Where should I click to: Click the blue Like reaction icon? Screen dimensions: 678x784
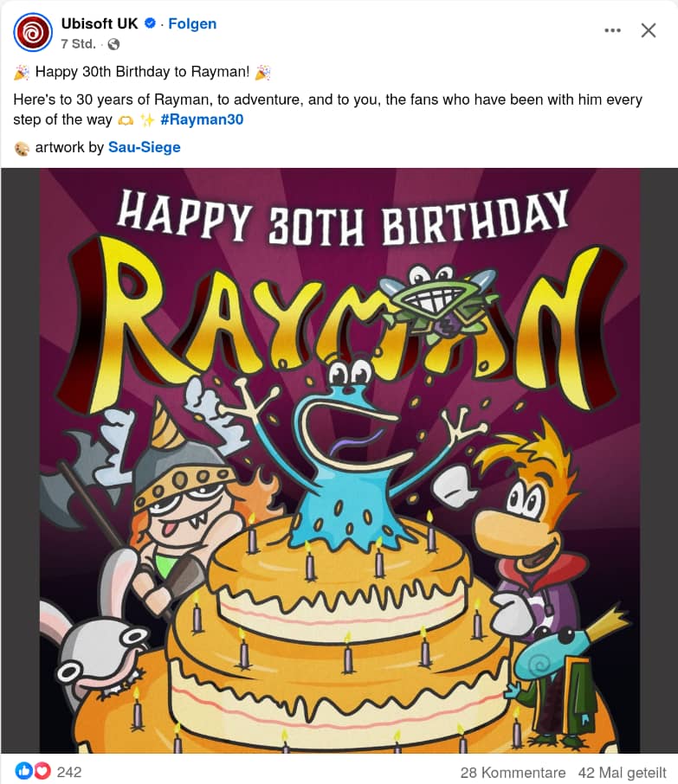tap(23, 771)
